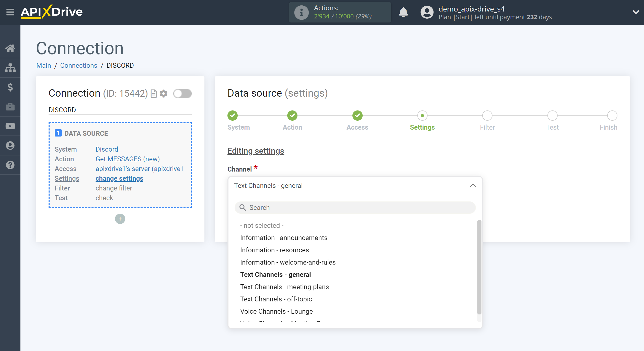Open Get MESSAGES (new) action link

128,159
